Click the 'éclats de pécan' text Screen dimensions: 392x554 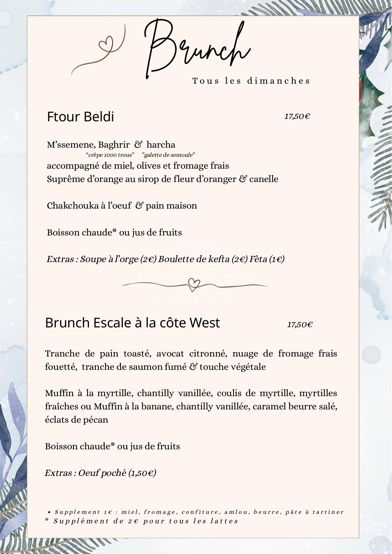[76, 420]
